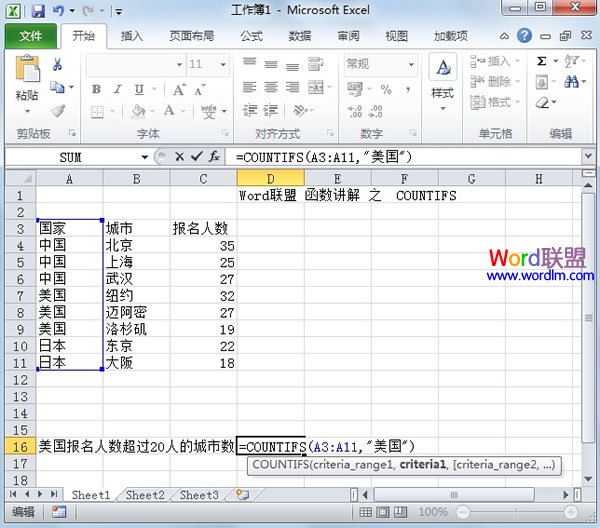Click the 样式 styles button
The image size is (600, 528).
pyautogui.click(x=442, y=78)
